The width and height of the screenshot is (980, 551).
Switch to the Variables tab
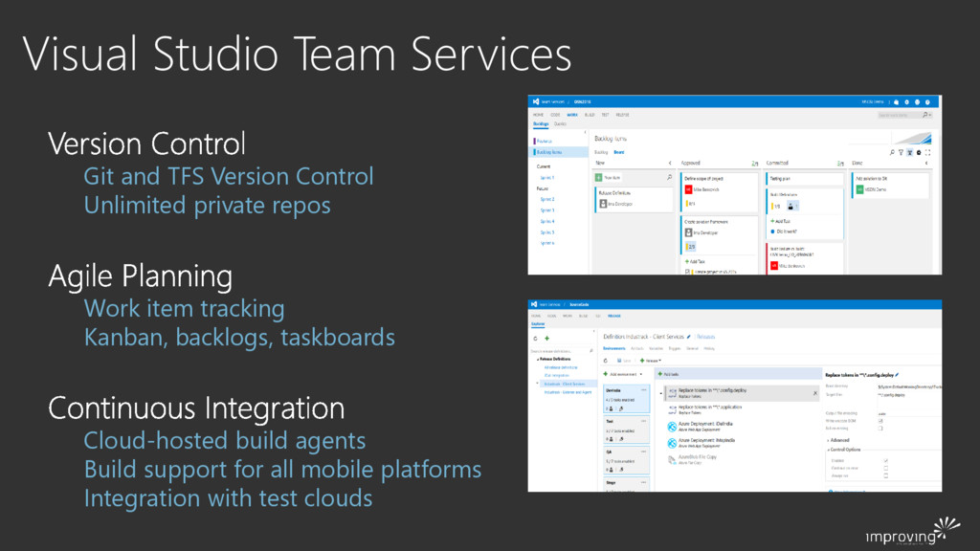point(656,348)
